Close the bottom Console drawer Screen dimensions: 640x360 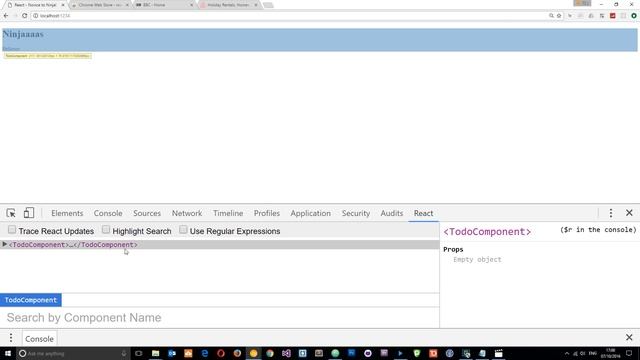point(629,338)
